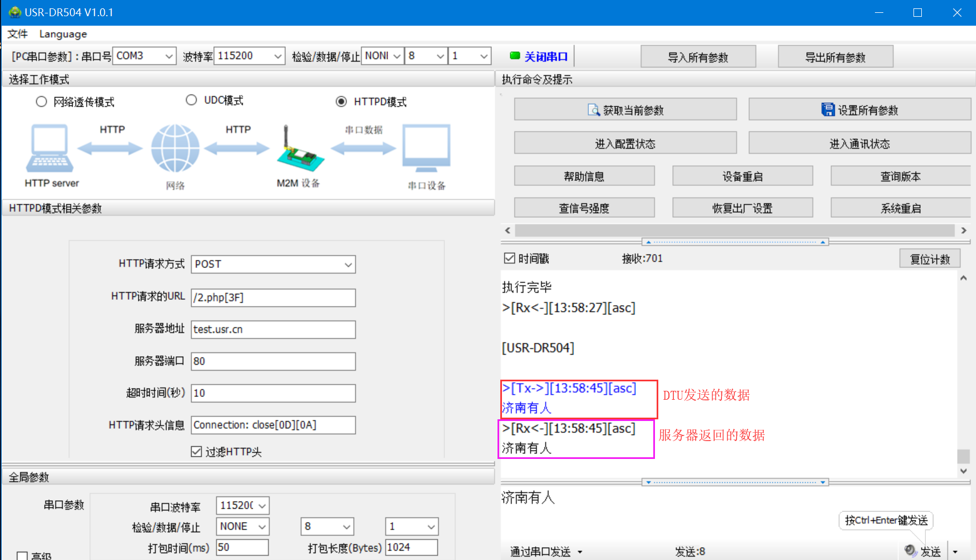Uncheck the 时间戳 timestamp checkbox

click(509, 258)
